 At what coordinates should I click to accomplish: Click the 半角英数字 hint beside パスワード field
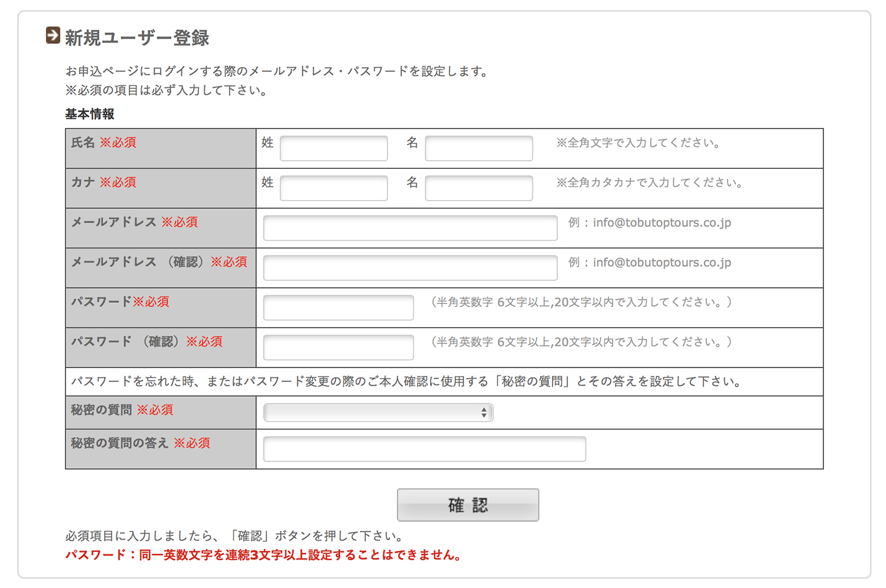(581, 302)
